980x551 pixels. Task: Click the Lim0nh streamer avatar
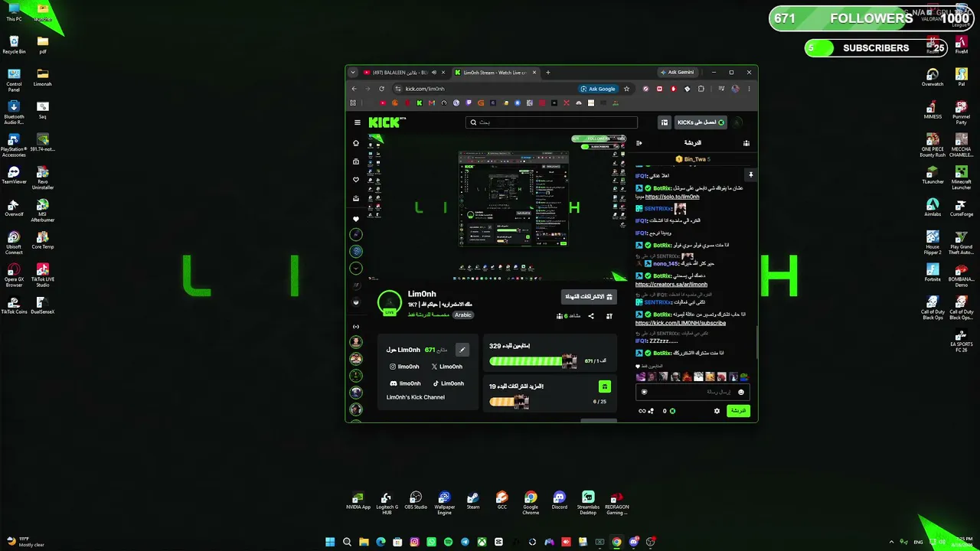(390, 302)
